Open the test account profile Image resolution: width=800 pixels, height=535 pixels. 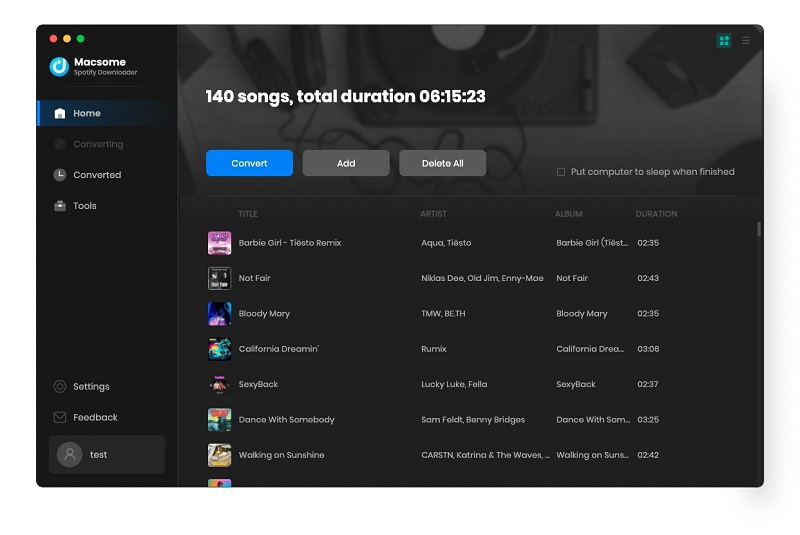click(107, 454)
